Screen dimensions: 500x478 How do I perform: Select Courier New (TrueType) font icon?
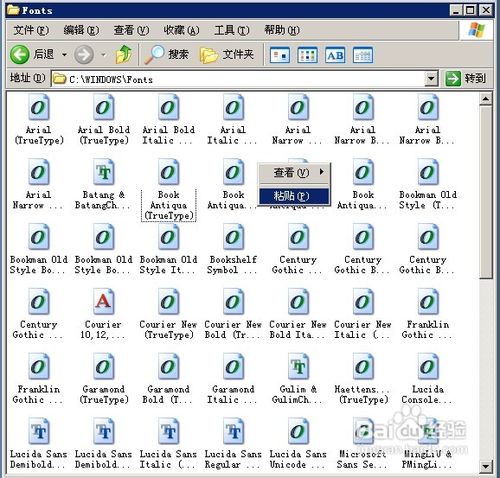pos(169,302)
